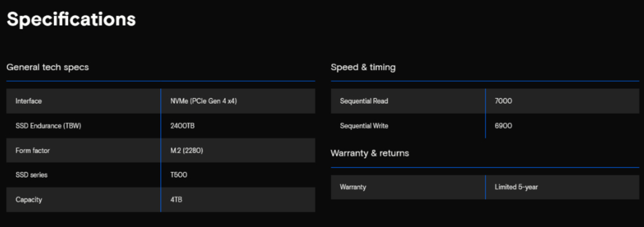
Task: Select the NVMe (PCIe Gen 4 x4) value
Action: coord(204,101)
